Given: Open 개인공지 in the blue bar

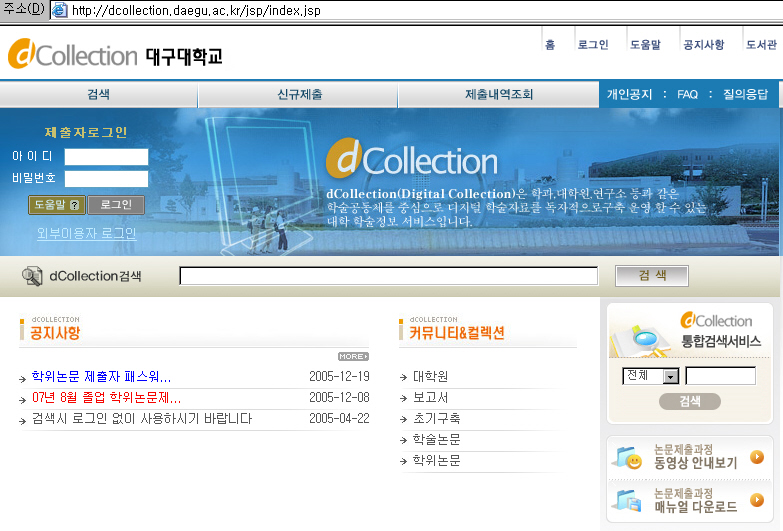Looking at the screenshot, I should click(629, 94).
